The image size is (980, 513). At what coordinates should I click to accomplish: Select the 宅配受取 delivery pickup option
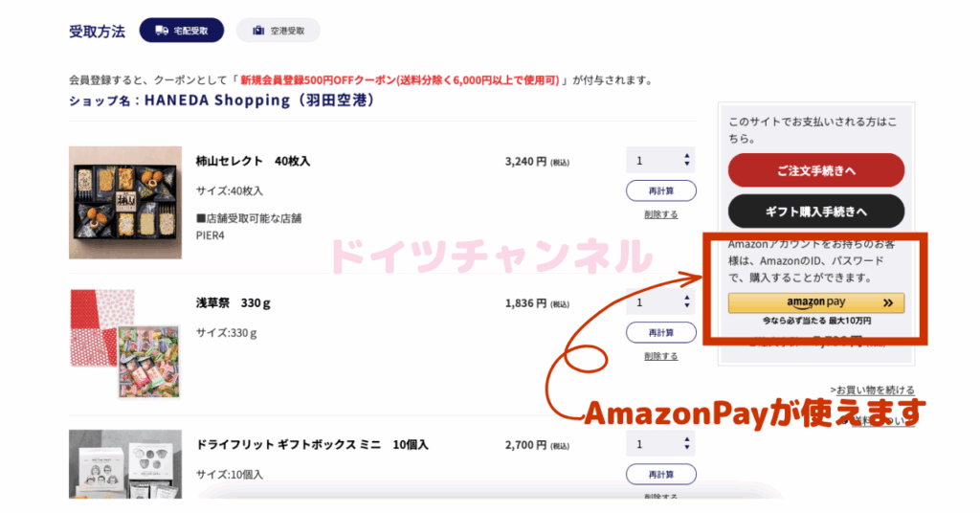coord(181,30)
